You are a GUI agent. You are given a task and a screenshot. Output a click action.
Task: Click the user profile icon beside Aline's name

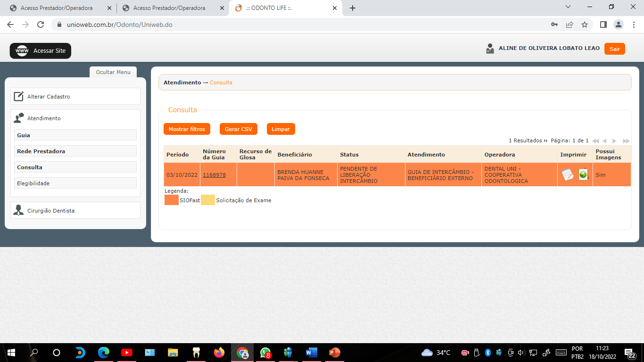(x=490, y=49)
